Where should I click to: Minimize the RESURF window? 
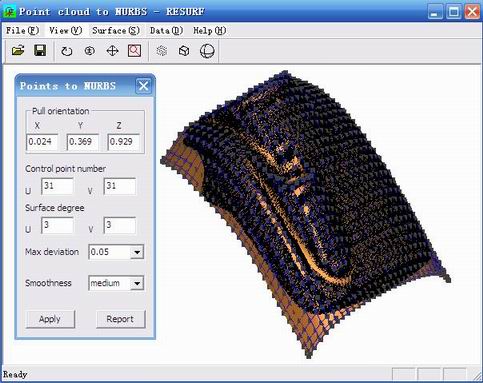click(x=434, y=12)
